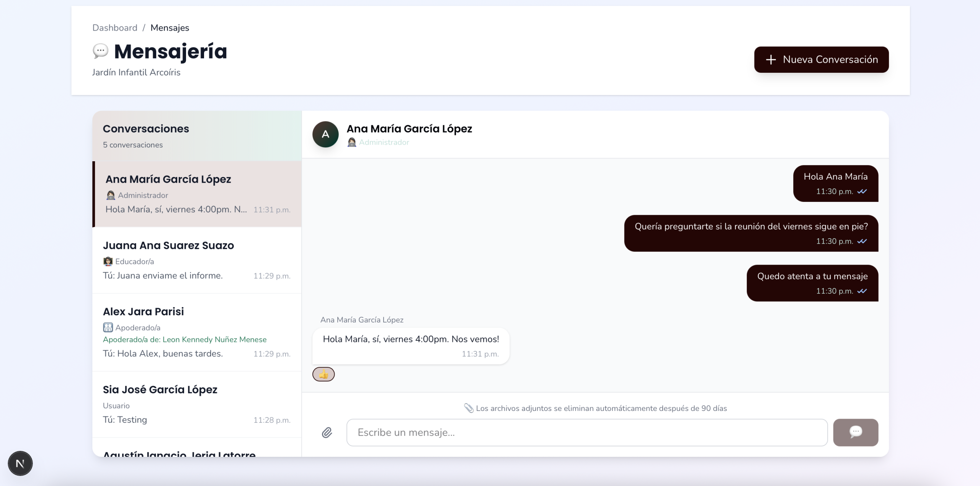Open Juana Ana Suarez Suazo conversation
980x486 pixels.
coord(197,260)
